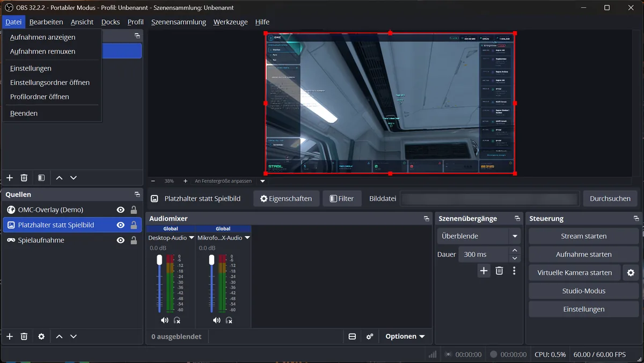
Task: Open the Mikrofon/AUX-Audio options arrow
Action: pos(247,238)
